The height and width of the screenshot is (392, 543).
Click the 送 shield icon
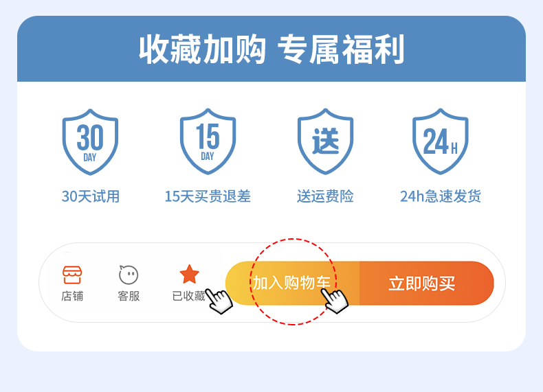[326, 141]
